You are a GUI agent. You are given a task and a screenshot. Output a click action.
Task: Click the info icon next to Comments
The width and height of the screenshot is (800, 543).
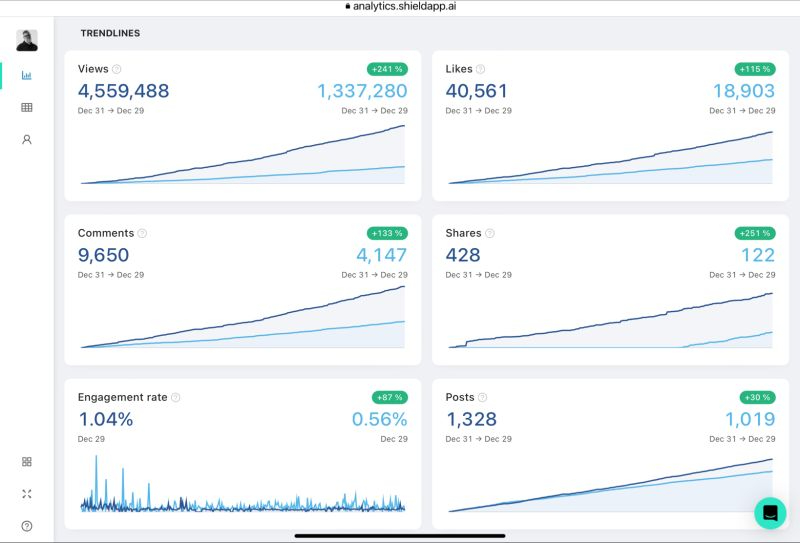coord(142,233)
